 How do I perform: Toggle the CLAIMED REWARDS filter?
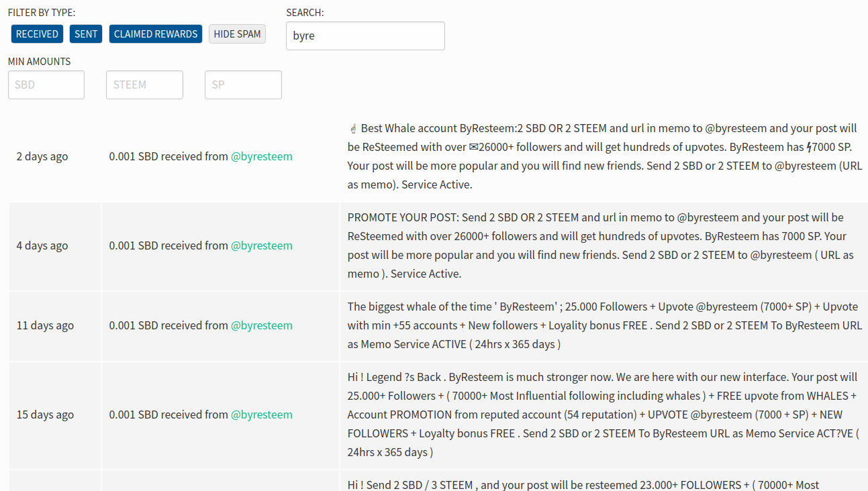click(156, 34)
